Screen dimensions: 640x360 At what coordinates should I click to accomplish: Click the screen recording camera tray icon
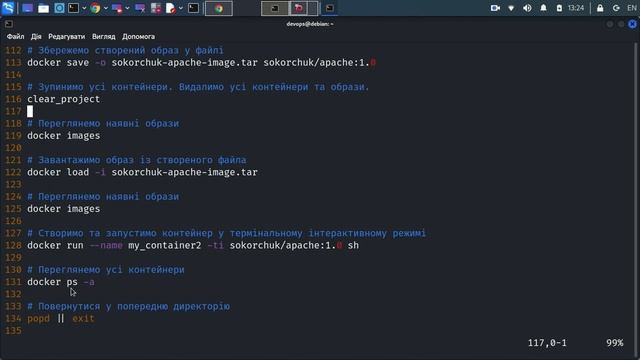(x=495, y=8)
